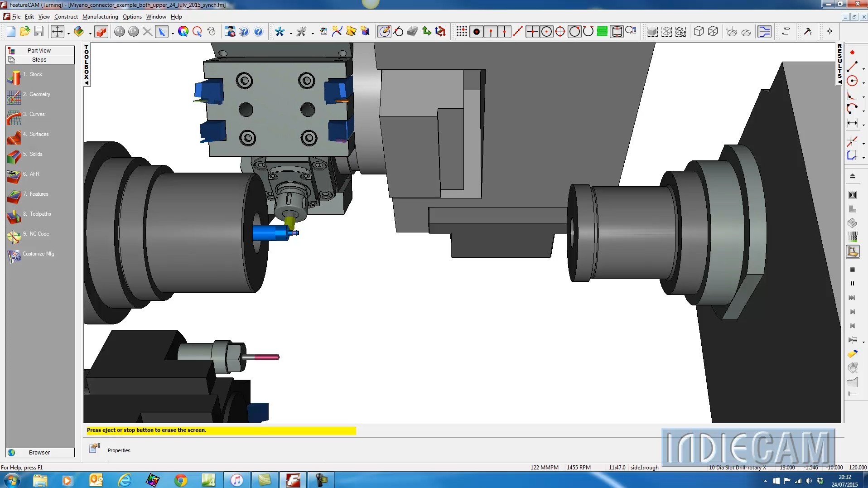Click the four-point star icon in the toolbar
The width and height of the screenshot is (868, 488).
click(x=829, y=31)
